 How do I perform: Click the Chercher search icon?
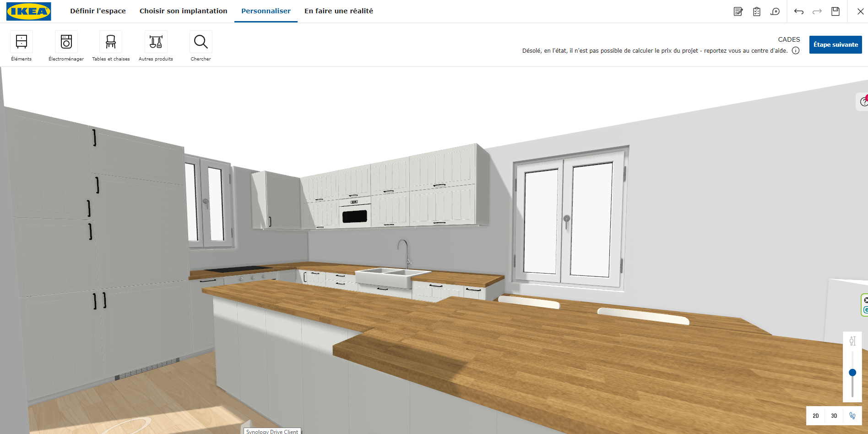coord(201,42)
